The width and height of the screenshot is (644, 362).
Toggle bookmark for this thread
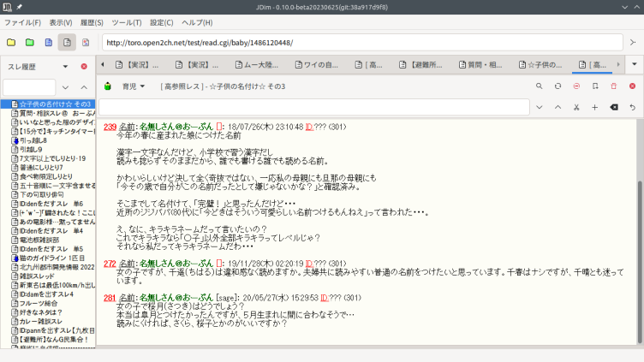(x=595, y=86)
